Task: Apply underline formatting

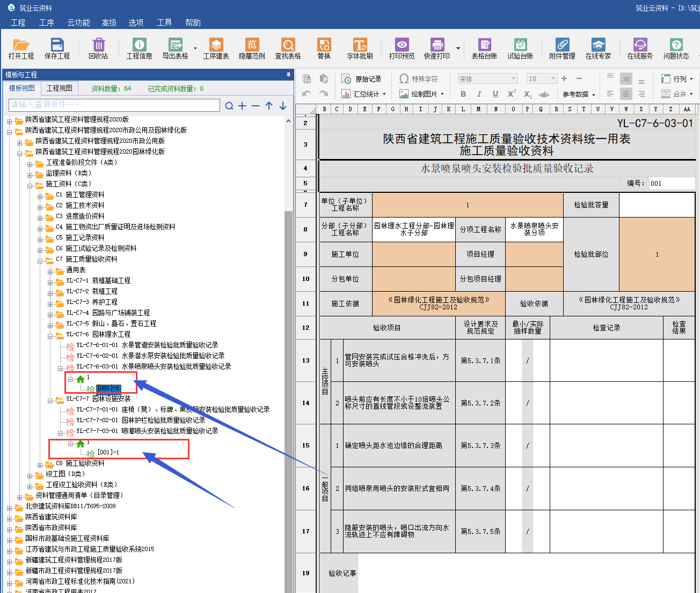Action: [x=495, y=94]
